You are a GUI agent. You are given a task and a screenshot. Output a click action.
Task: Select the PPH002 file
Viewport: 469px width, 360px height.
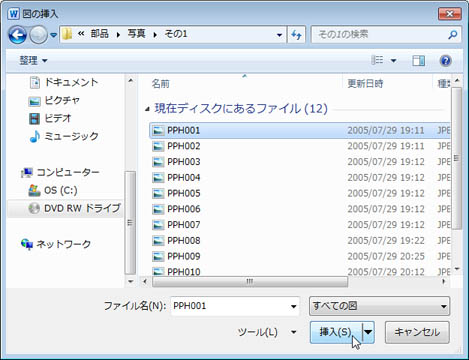(x=300, y=146)
